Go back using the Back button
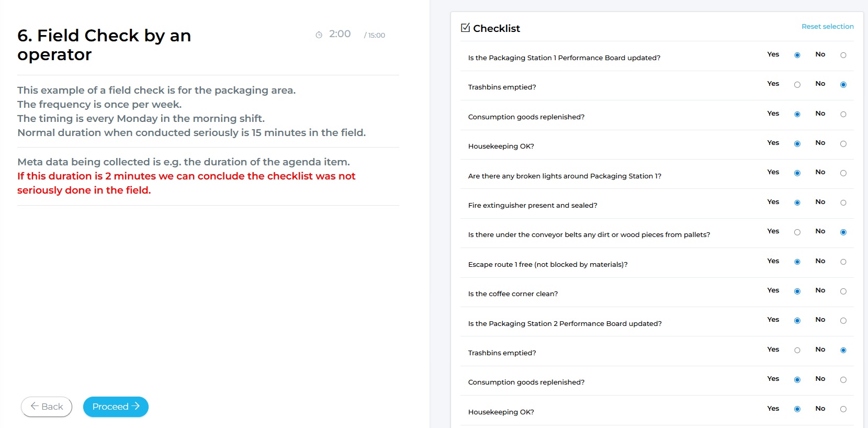868x428 pixels. (x=47, y=407)
